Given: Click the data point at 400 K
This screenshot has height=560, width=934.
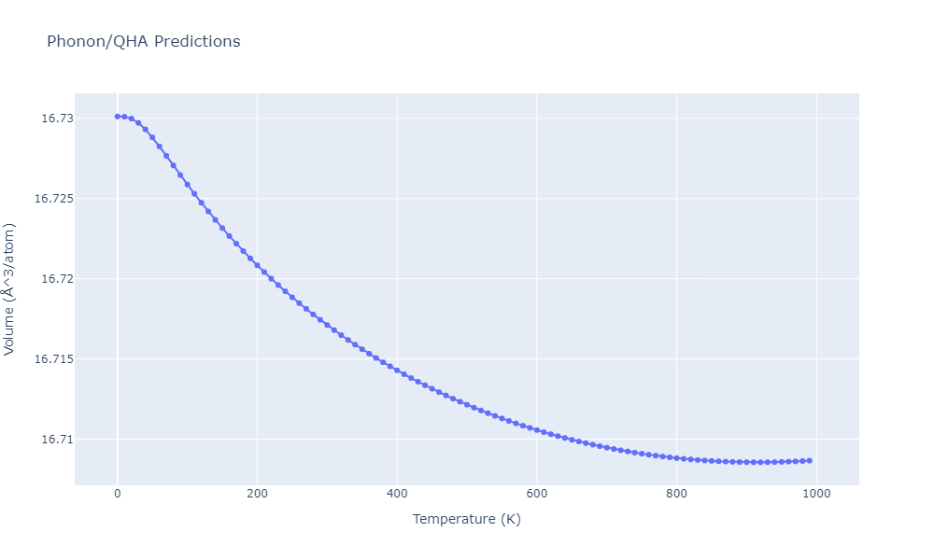Looking at the screenshot, I should pos(397,371).
